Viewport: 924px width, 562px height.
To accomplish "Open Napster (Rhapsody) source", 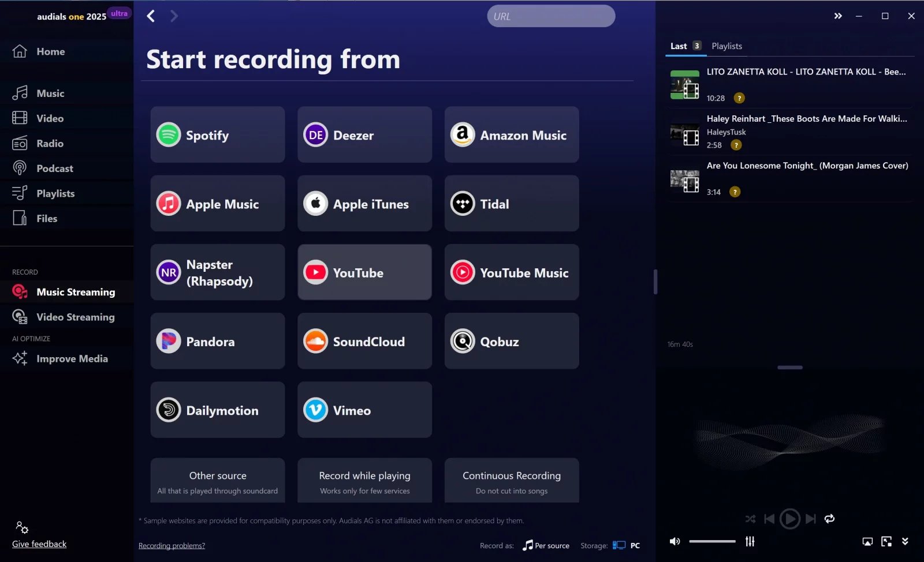I will click(218, 272).
